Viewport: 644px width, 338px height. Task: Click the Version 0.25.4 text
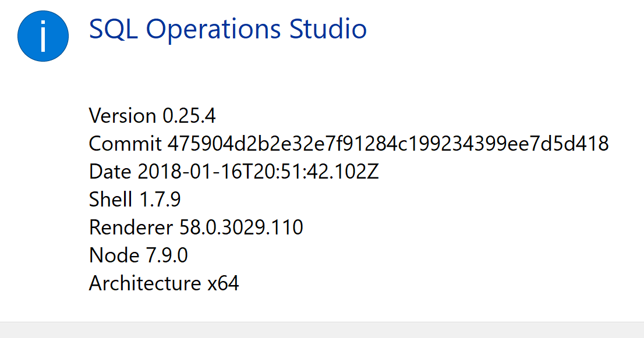click(x=151, y=116)
